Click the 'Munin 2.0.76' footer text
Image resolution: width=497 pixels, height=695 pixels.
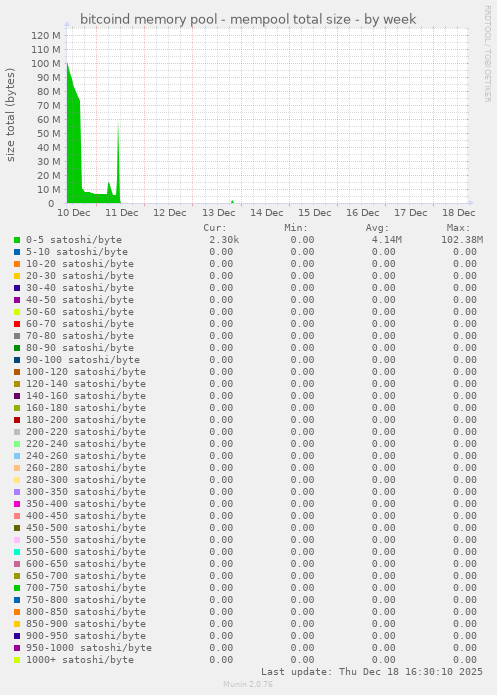(248, 684)
